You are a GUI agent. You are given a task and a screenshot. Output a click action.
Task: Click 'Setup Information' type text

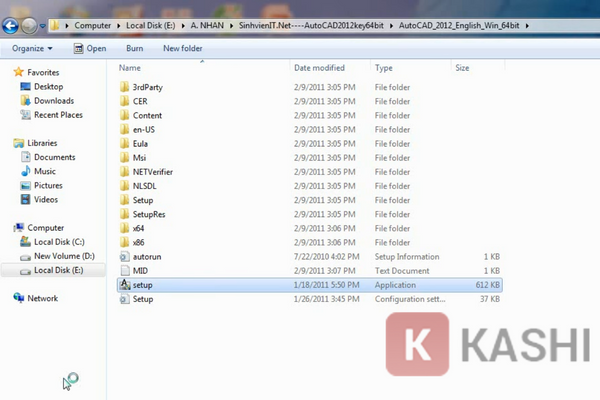click(x=407, y=257)
